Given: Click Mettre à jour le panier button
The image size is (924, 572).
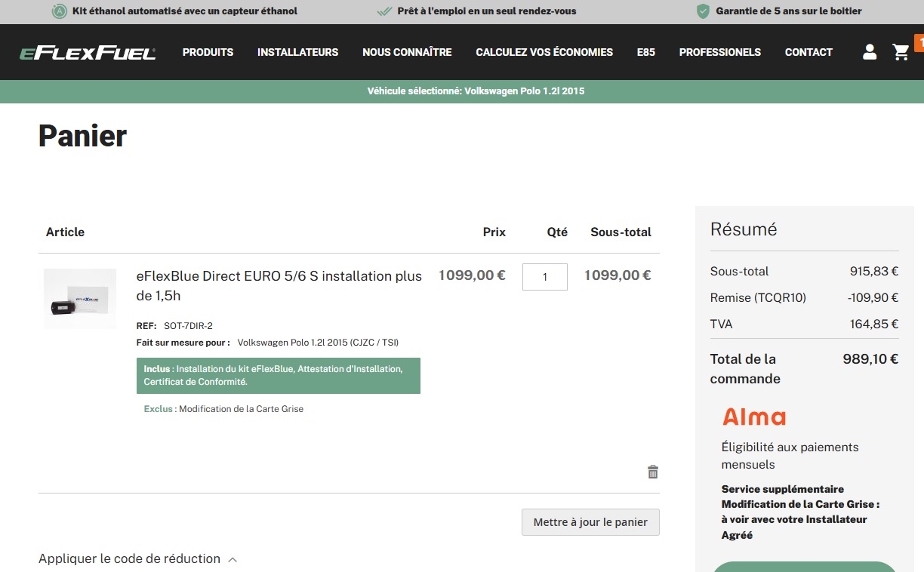Looking at the screenshot, I should tap(590, 522).
